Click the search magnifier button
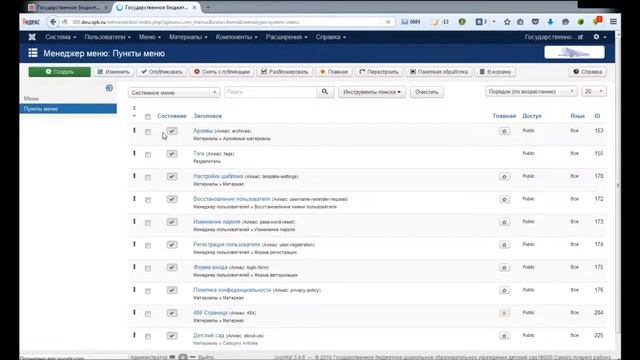 coord(324,92)
